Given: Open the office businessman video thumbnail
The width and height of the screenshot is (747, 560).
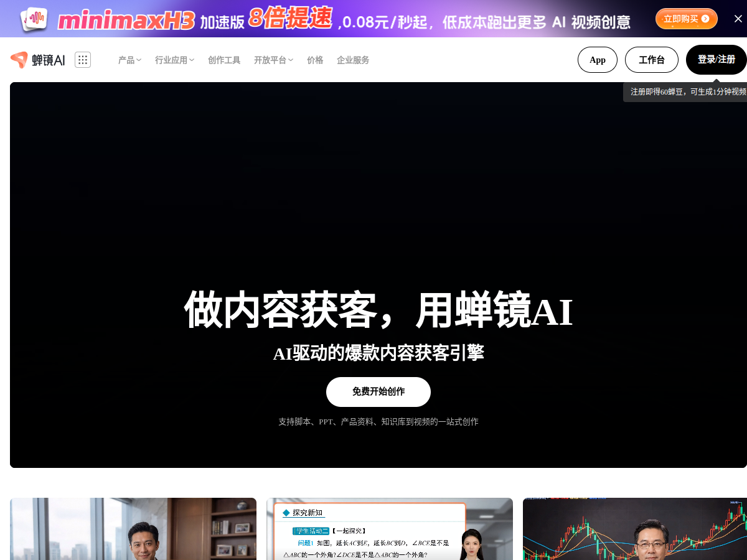Looking at the screenshot, I should coord(133,529).
